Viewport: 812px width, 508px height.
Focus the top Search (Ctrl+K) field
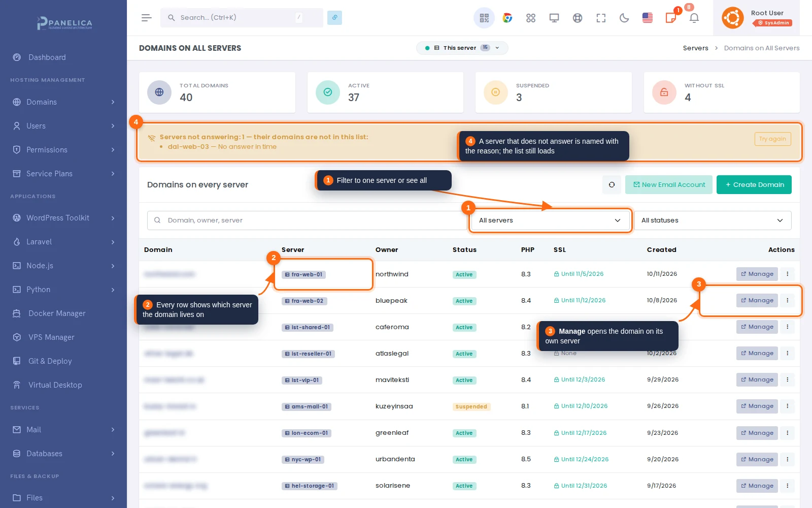click(x=242, y=17)
